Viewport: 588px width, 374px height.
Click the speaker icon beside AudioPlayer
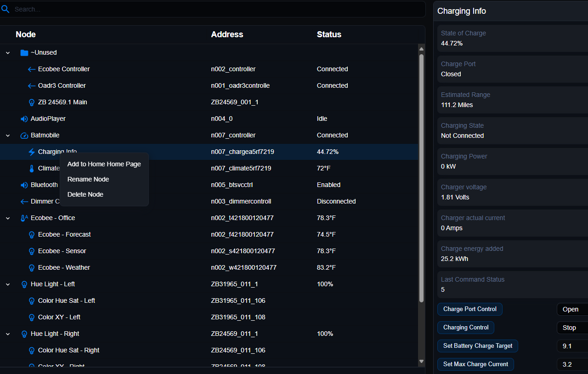tap(24, 119)
